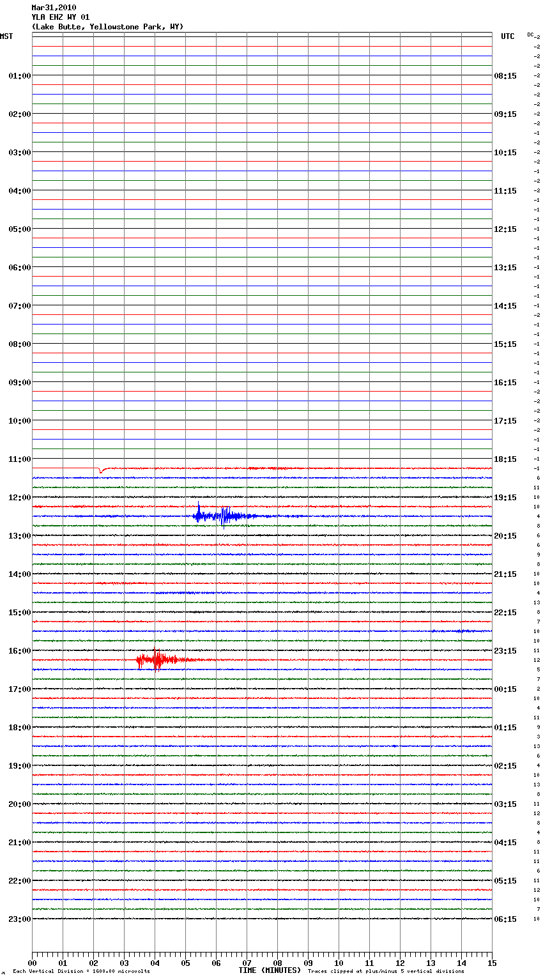Select the 14:00 MST time label
This screenshot has height=980, width=543.
[x=20, y=574]
